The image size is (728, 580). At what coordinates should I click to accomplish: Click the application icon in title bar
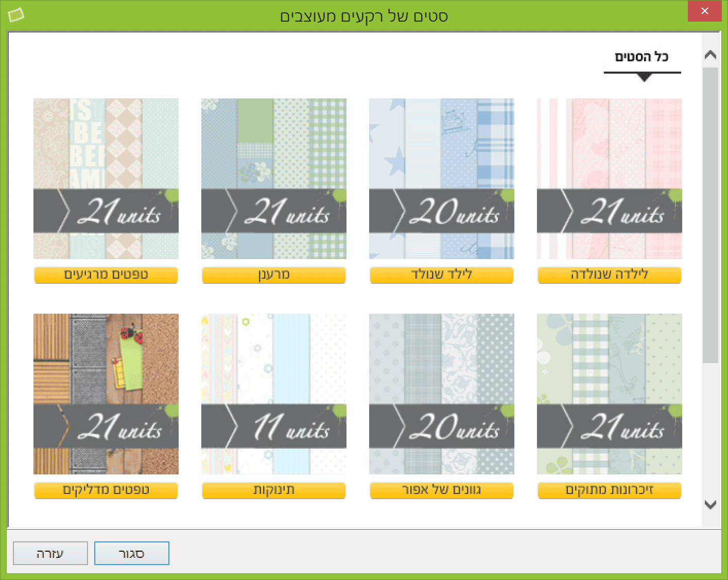click(x=16, y=15)
